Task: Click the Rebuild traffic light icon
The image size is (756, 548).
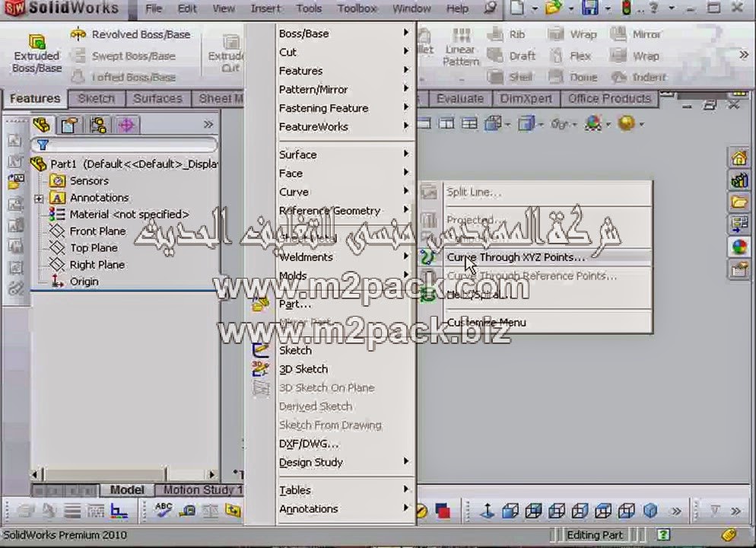Action: pyautogui.click(x=626, y=8)
